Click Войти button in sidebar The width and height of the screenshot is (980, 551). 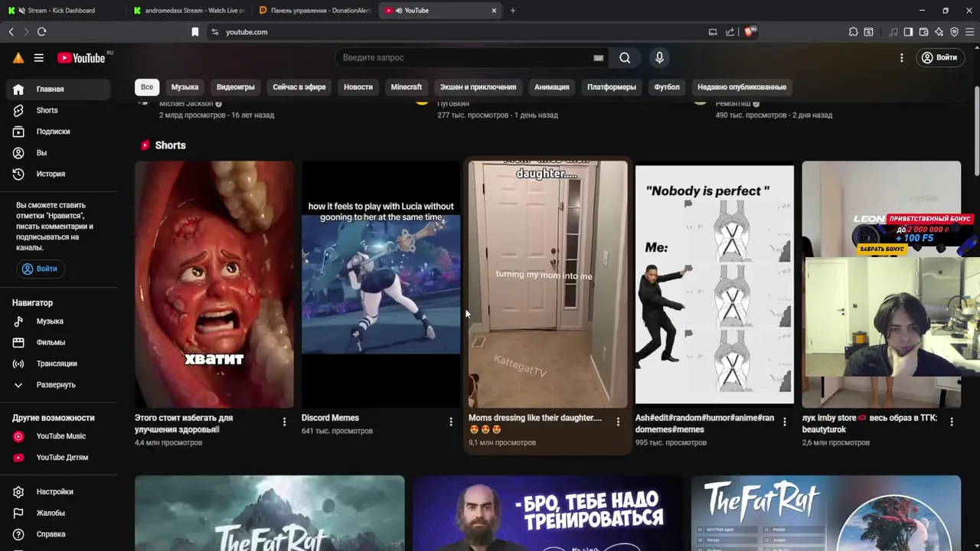41,269
